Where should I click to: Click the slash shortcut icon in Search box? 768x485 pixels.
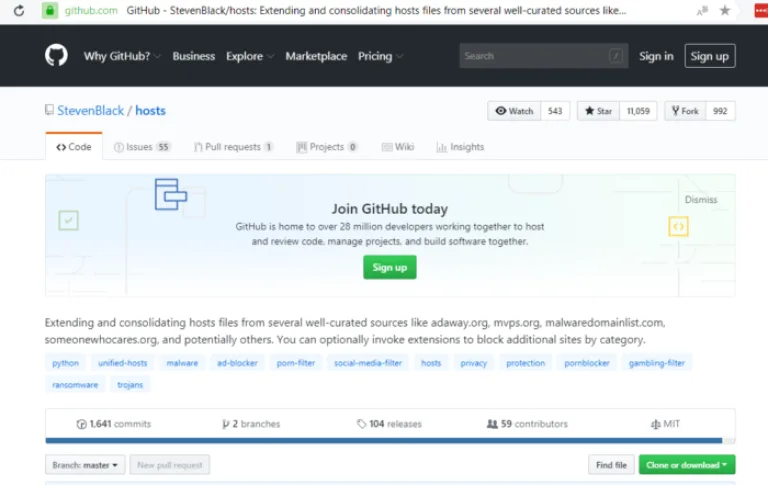coord(616,56)
